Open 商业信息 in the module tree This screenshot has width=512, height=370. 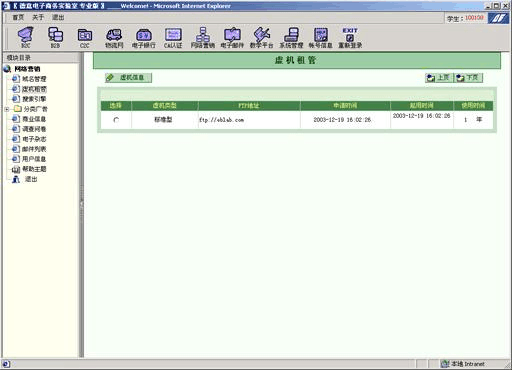(34, 119)
